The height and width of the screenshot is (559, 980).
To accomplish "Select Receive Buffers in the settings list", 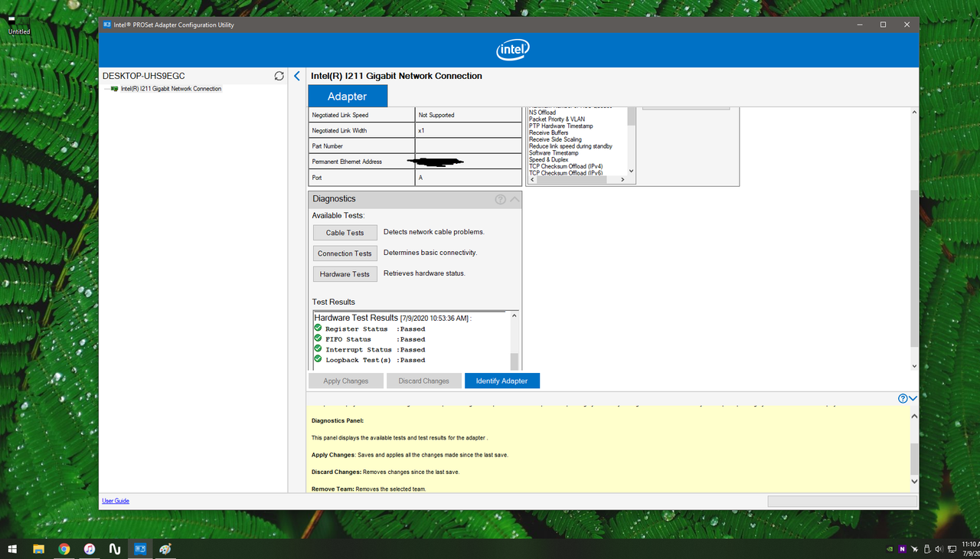I will pyautogui.click(x=549, y=133).
